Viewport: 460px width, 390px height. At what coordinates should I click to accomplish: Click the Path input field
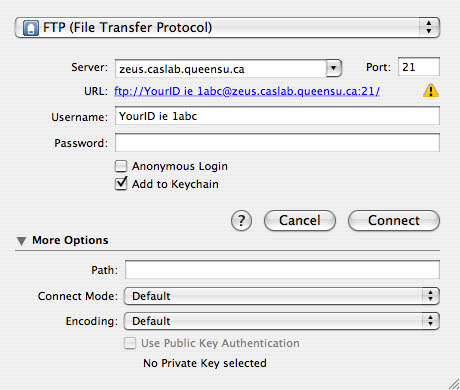tap(282, 270)
